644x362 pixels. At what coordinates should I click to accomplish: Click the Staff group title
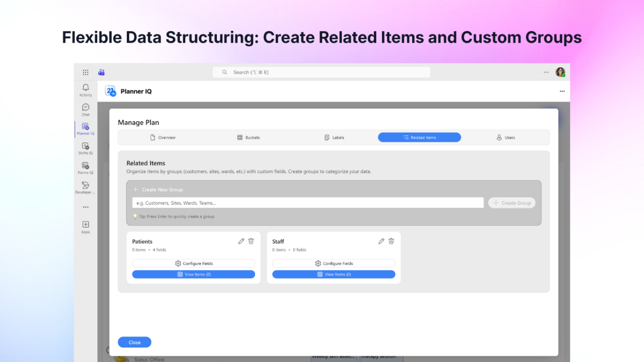[278, 241]
